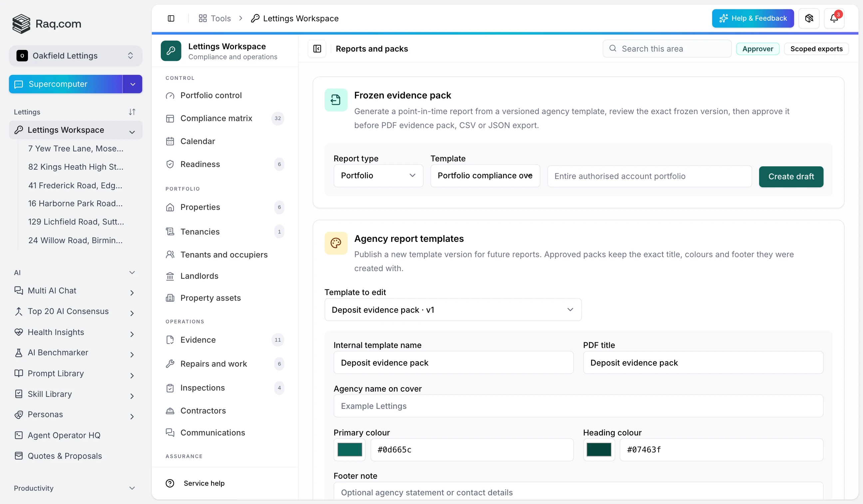Click Create draft
Screen dimensions: 863x504
click(791, 177)
